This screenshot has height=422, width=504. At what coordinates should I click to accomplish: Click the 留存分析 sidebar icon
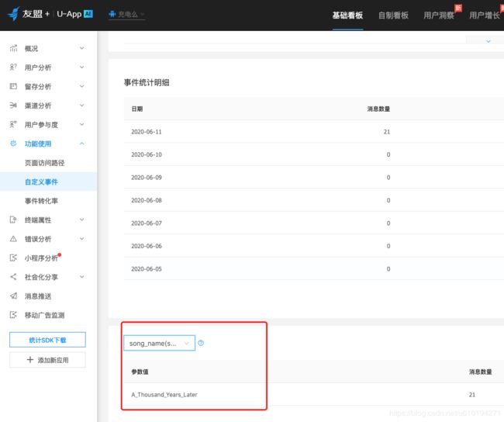pyautogui.click(x=13, y=86)
